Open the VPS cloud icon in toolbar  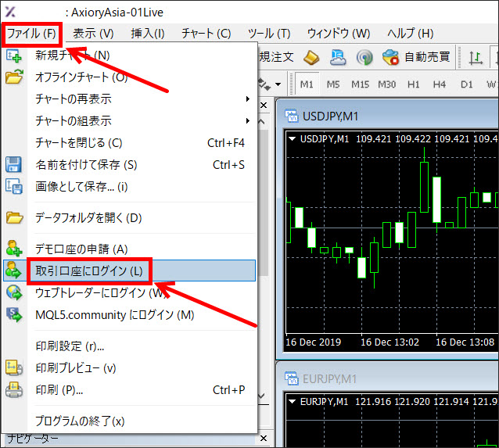point(338,57)
